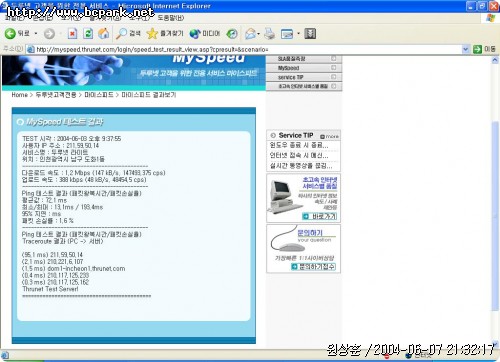Viewport: 500px width, 362px height.
Task: Click the 'TEST 시각' timestamp line
Action: [72, 138]
